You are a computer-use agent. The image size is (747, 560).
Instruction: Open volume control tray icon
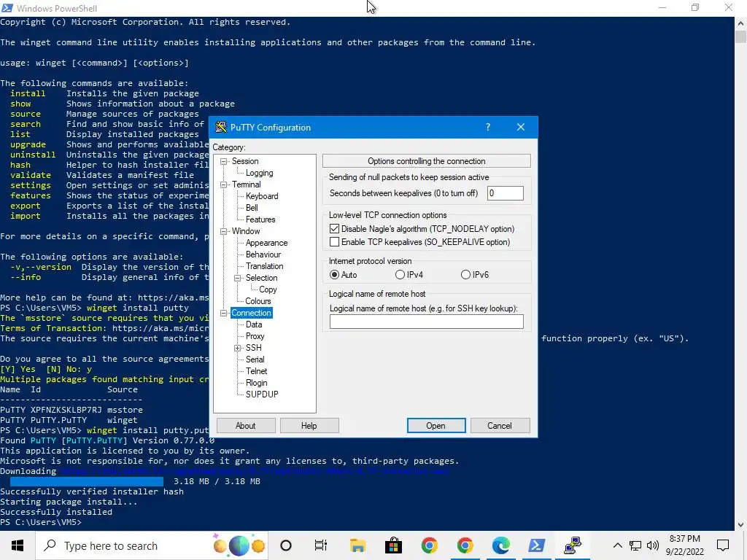653,545
